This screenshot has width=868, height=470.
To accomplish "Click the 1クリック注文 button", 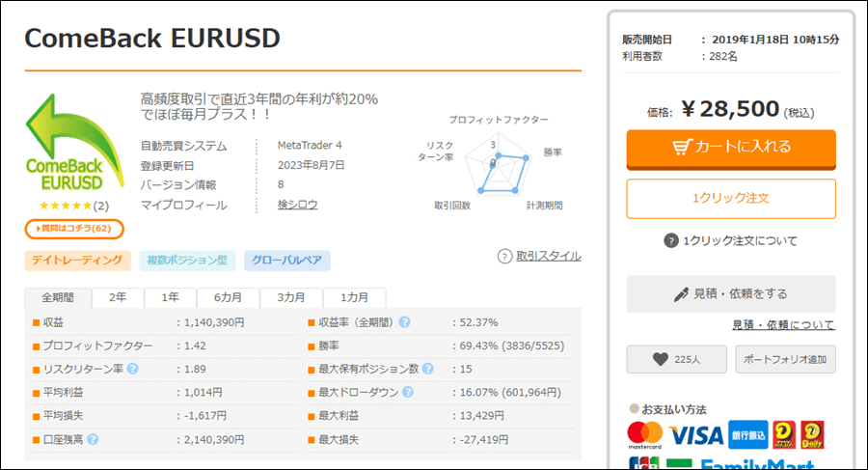I will tap(731, 199).
